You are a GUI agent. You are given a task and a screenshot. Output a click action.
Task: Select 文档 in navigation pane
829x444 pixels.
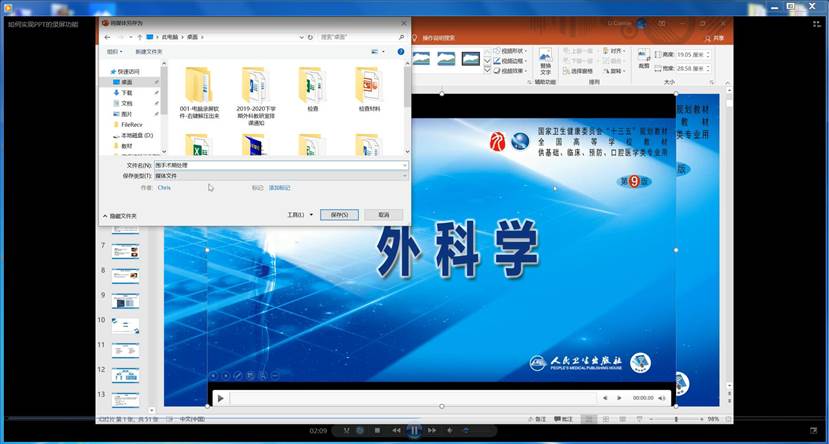[127, 103]
